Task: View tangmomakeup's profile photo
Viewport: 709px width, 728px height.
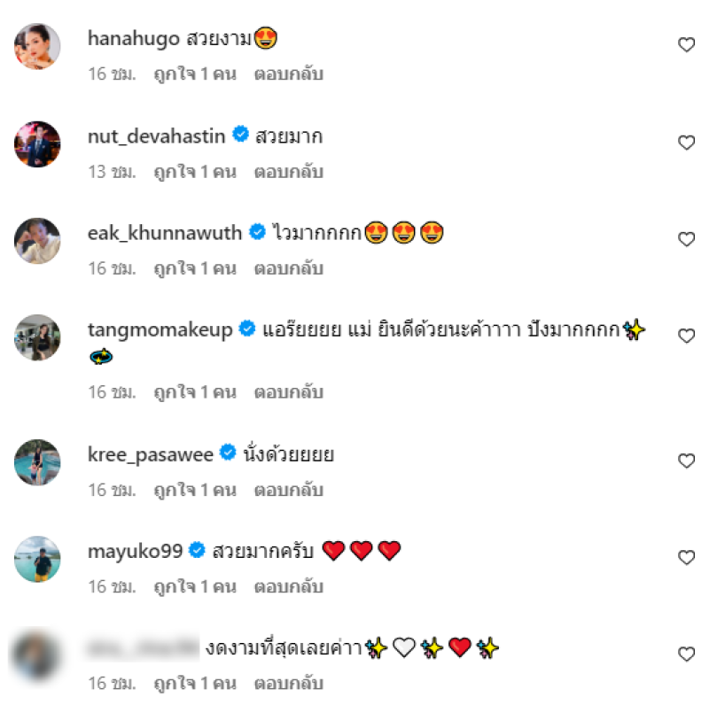Action: [37, 337]
